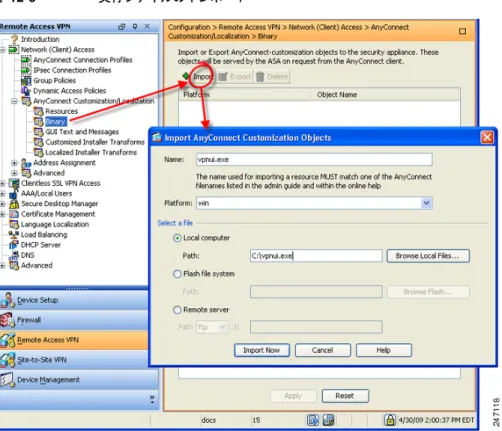Open the Dynamic Access Policies icon
The image size is (502, 431).
pos(26,91)
